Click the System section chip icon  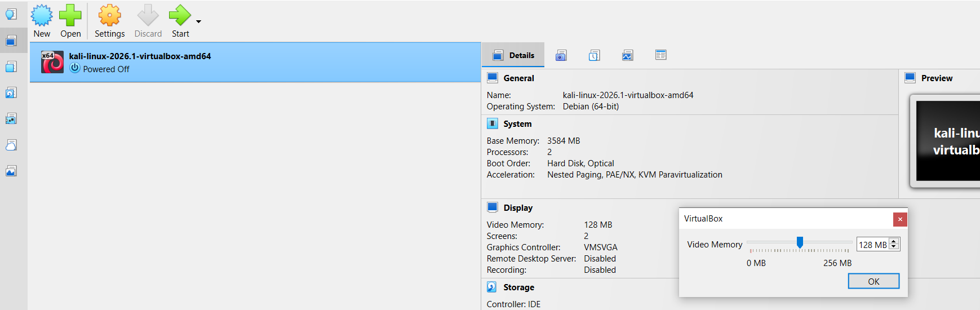pyautogui.click(x=493, y=123)
